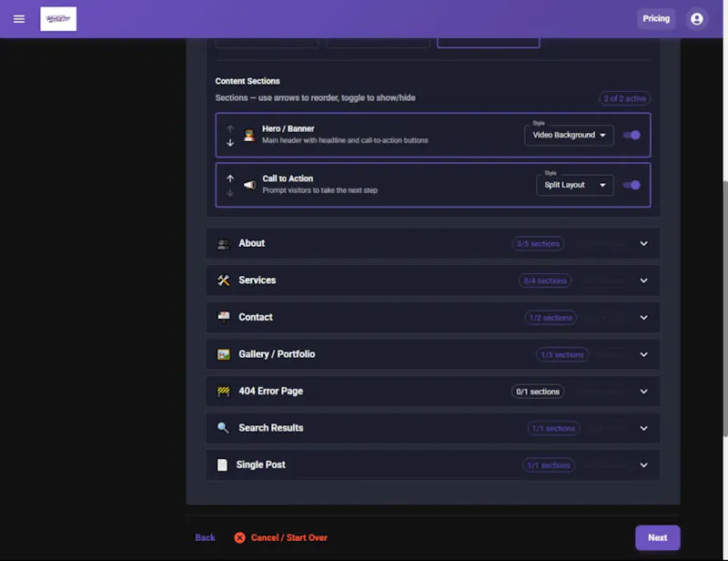Click the Gallery / Portfolio title
Viewport: 728px width, 561px height.
tap(277, 354)
